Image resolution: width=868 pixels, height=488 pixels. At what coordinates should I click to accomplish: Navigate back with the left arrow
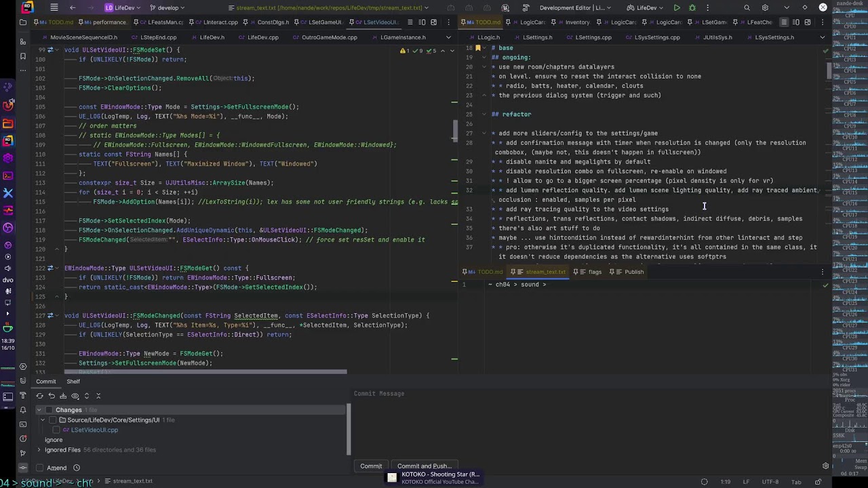73,8
